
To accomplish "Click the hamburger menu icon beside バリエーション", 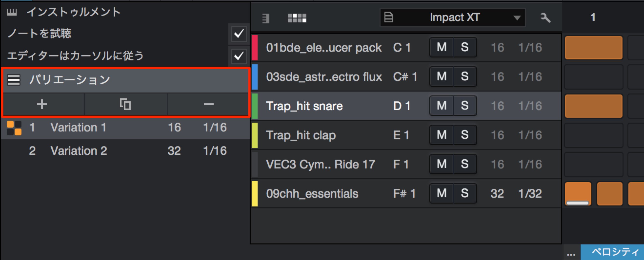I will [13, 80].
